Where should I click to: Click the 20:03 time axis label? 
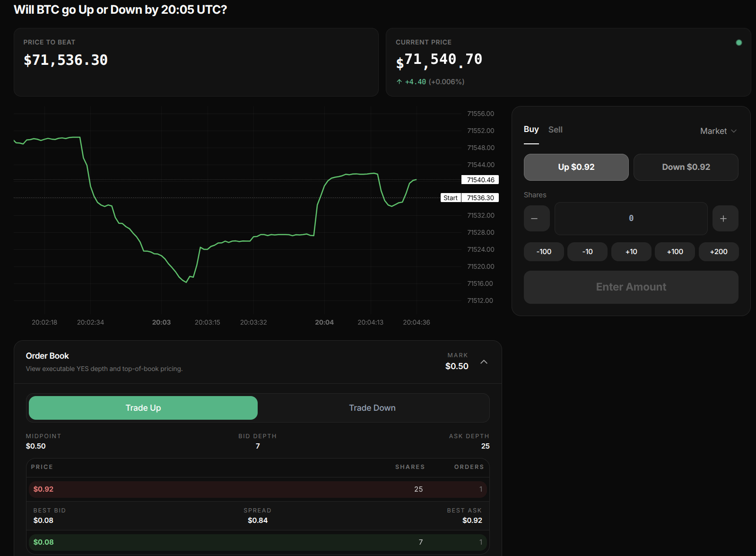pos(161,322)
